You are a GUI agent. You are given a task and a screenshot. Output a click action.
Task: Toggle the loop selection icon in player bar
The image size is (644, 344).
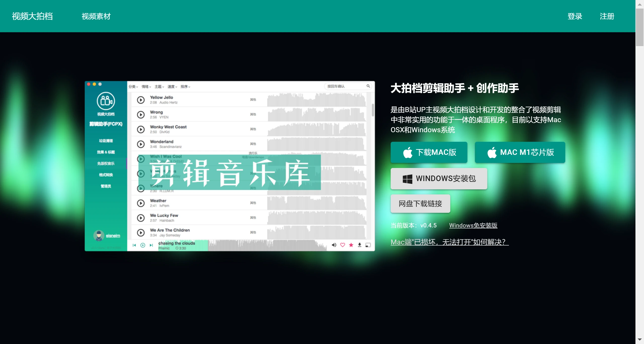point(368,245)
